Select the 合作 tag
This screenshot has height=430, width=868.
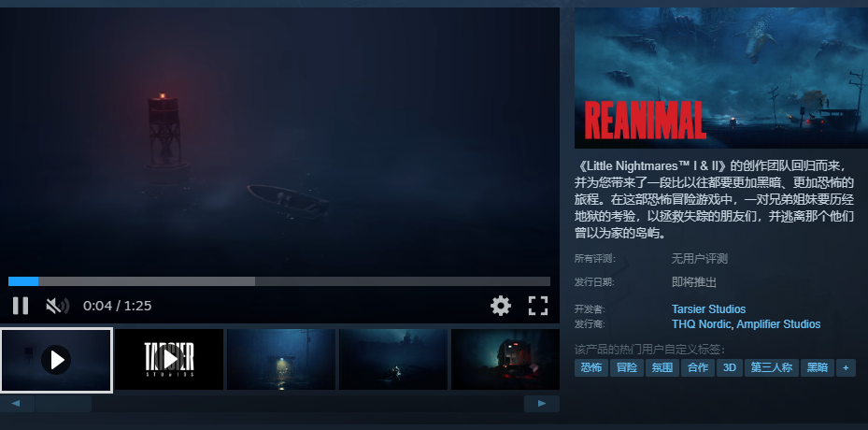coord(698,367)
